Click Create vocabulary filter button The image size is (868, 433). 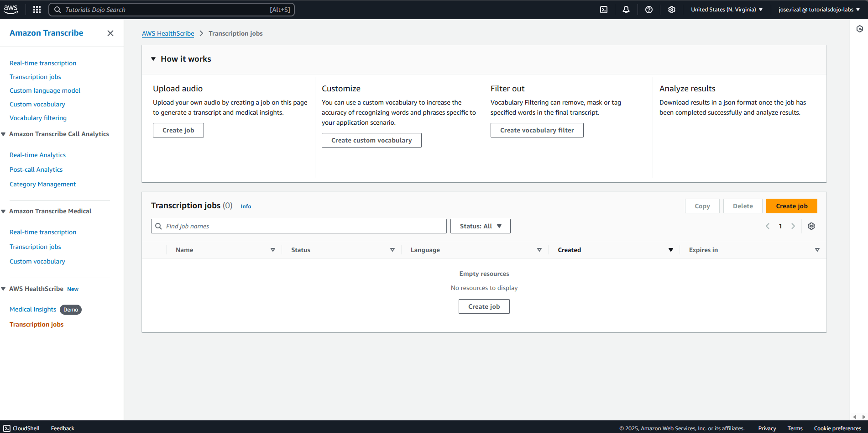537,130
